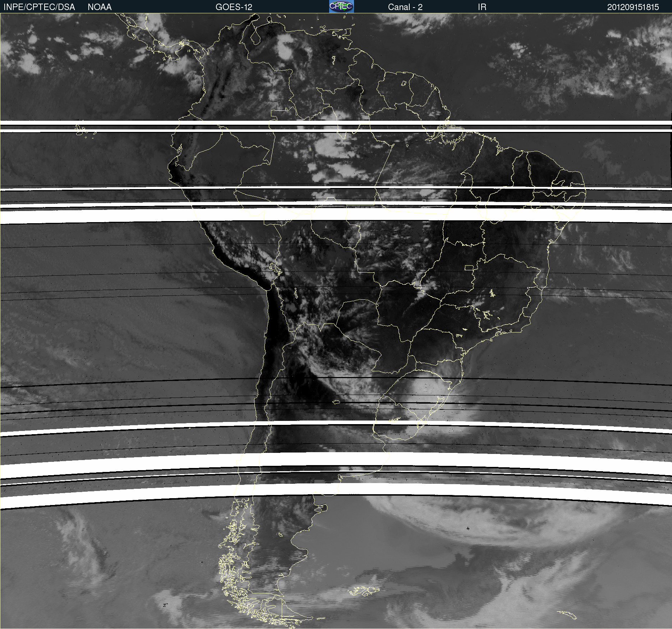672x629 pixels.
Task: Click the INPE/CPTEC/DSA header label
Action: coord(39,7)
